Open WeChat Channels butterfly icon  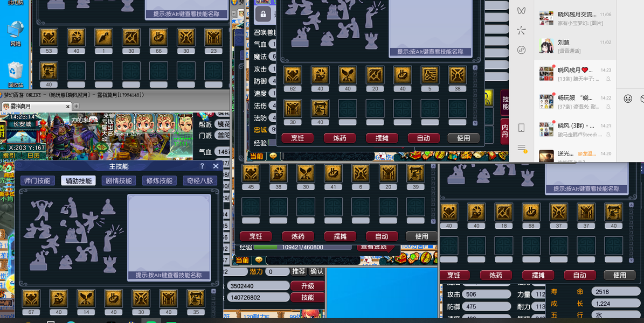point(521,11)
